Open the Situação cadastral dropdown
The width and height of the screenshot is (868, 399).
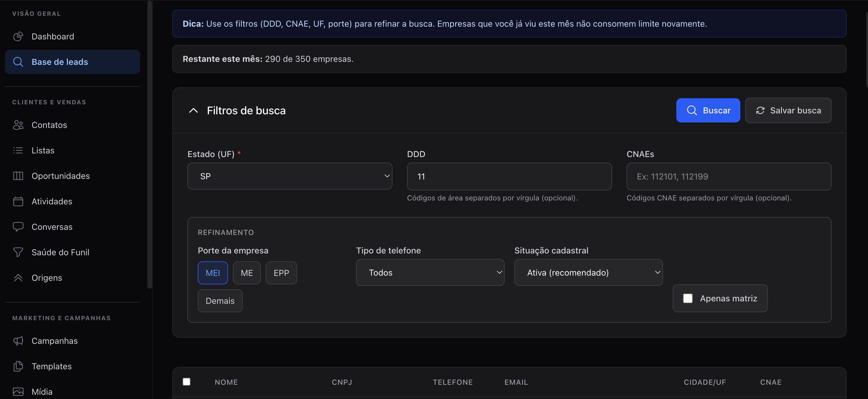pos(588,272)
